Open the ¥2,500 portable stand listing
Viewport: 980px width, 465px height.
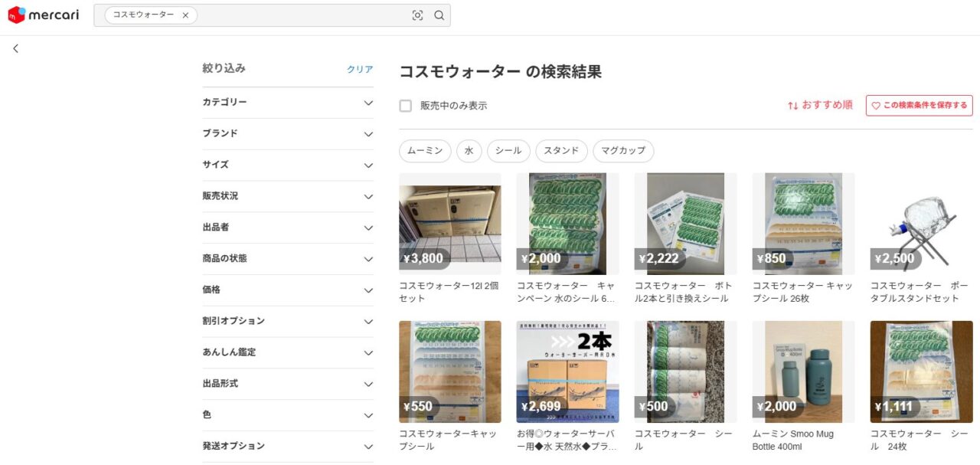click(921, 224)
